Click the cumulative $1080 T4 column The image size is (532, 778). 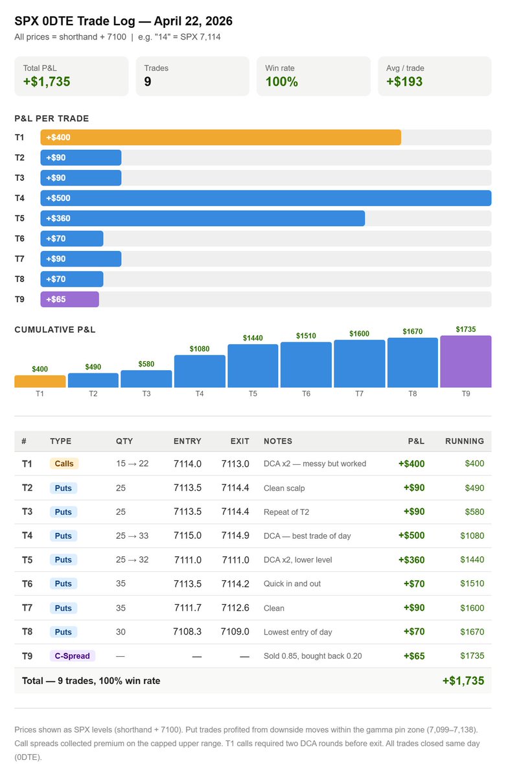click(200, 371)
